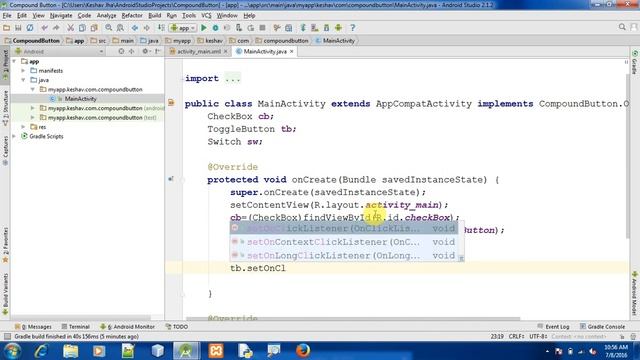The image size is (640, 360).
Task: Click the Replace toolbar icon
Action: point(120,28)
